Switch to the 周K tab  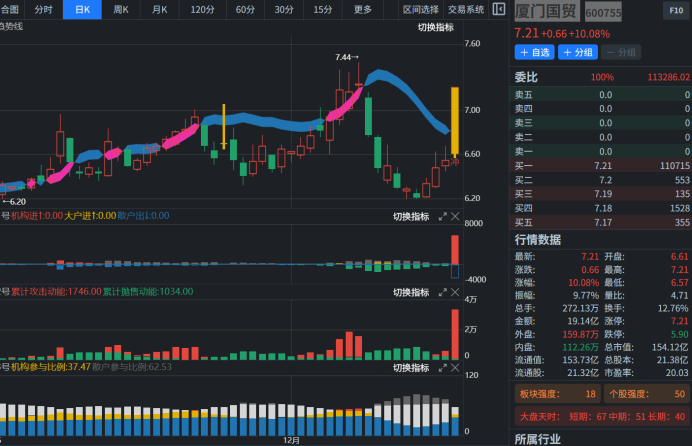(x=121, y=9)
